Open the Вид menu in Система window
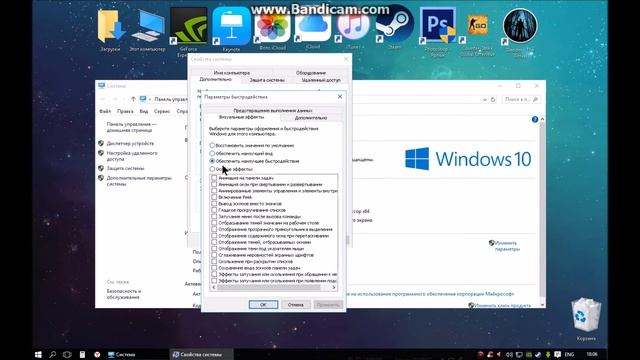 (x=144, y=111)
